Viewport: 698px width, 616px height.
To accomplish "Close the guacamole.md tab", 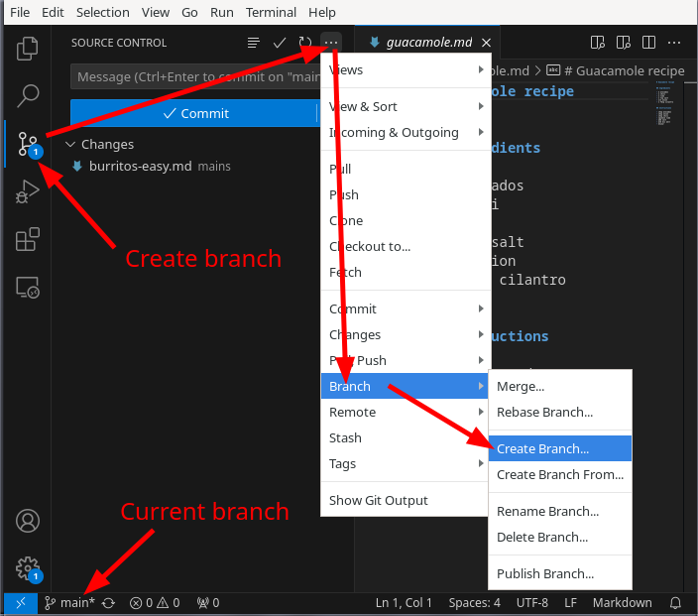I will coord(486,43).
